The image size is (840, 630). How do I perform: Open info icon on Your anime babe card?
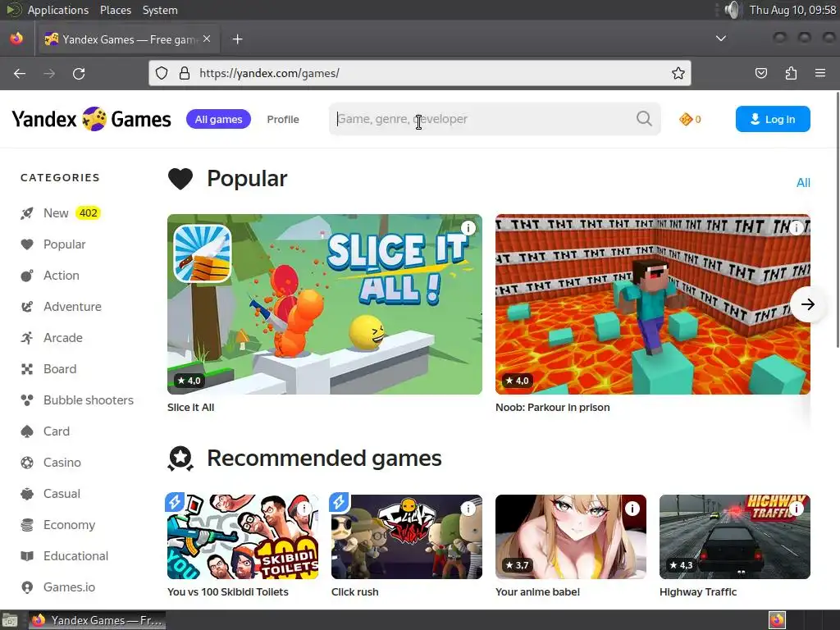[x=632, y=509]
